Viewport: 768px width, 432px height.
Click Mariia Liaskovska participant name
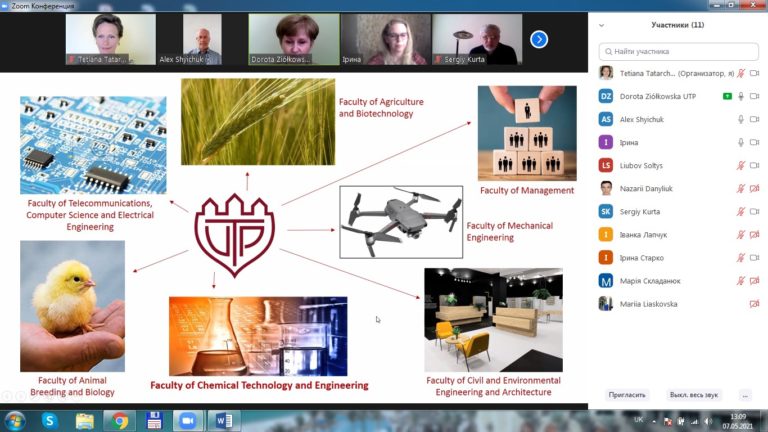pos(648,304)
